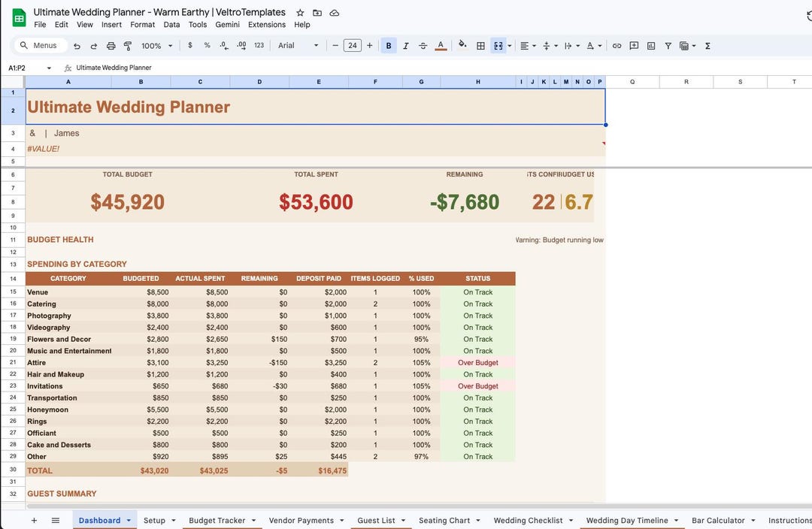812x529 pixels.
Task: Click the Name box A1:P2
Action: tap(29, 68)
